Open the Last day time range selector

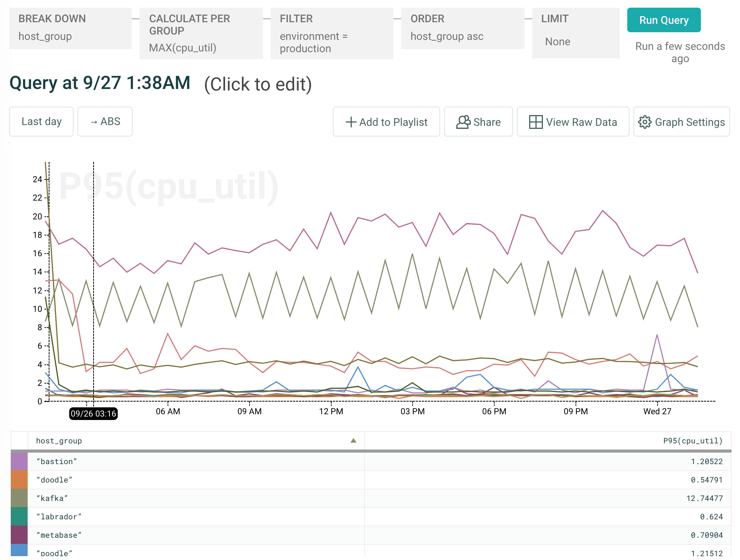tap(41, 122)
